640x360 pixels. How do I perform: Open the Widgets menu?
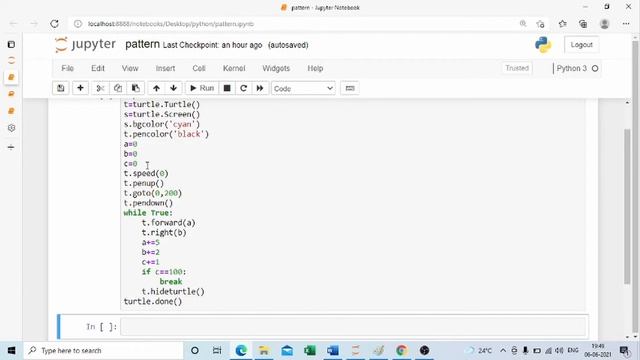(x=276, y=68)
